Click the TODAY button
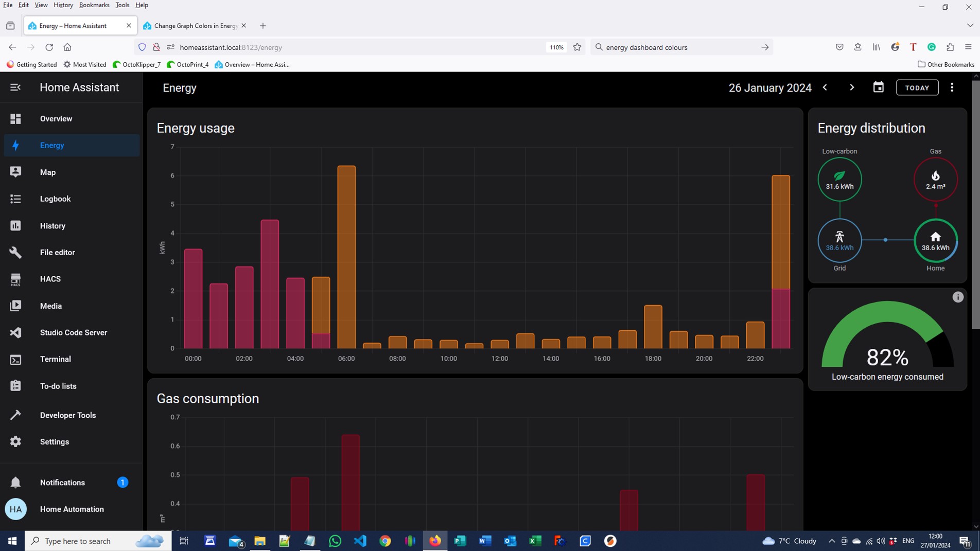Image resolution: width=980 pixels, height=551 pixels. (917, 87)
